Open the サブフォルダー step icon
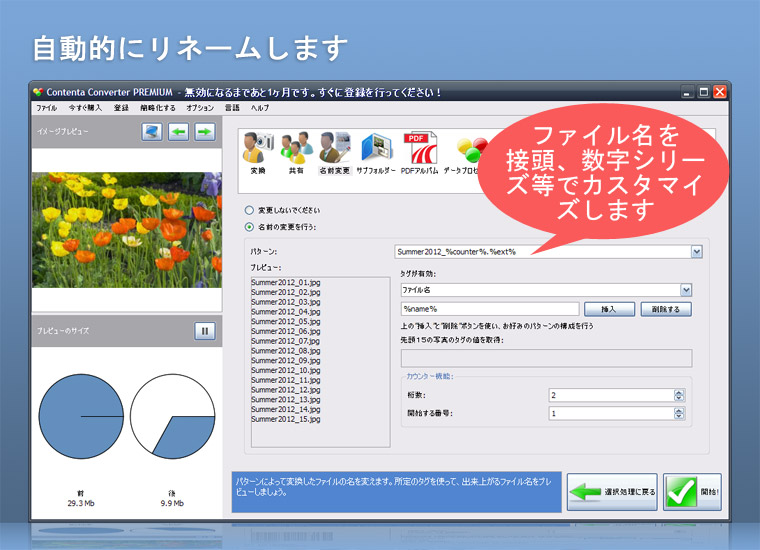Viewport: 760px width, 550px height. [376, 152]
